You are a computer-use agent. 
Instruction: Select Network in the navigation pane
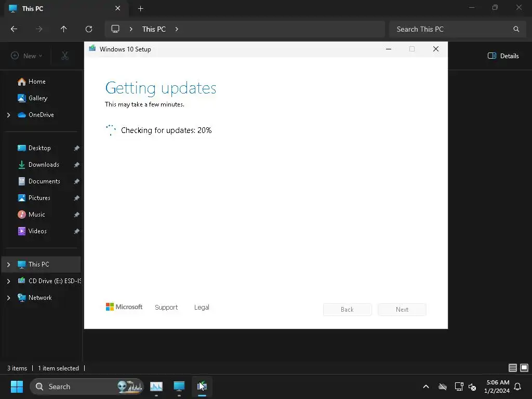pos(40,298)
